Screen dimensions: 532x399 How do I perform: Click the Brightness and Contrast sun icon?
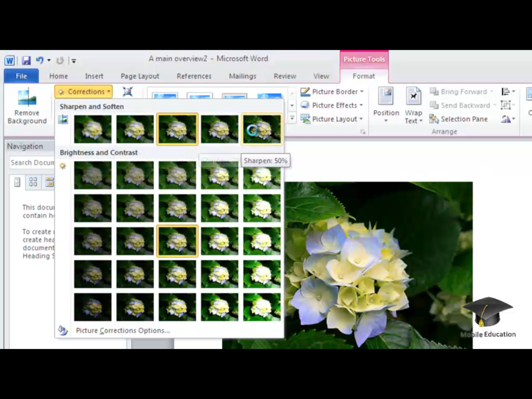pyautogui.click(x=63, y=166)
